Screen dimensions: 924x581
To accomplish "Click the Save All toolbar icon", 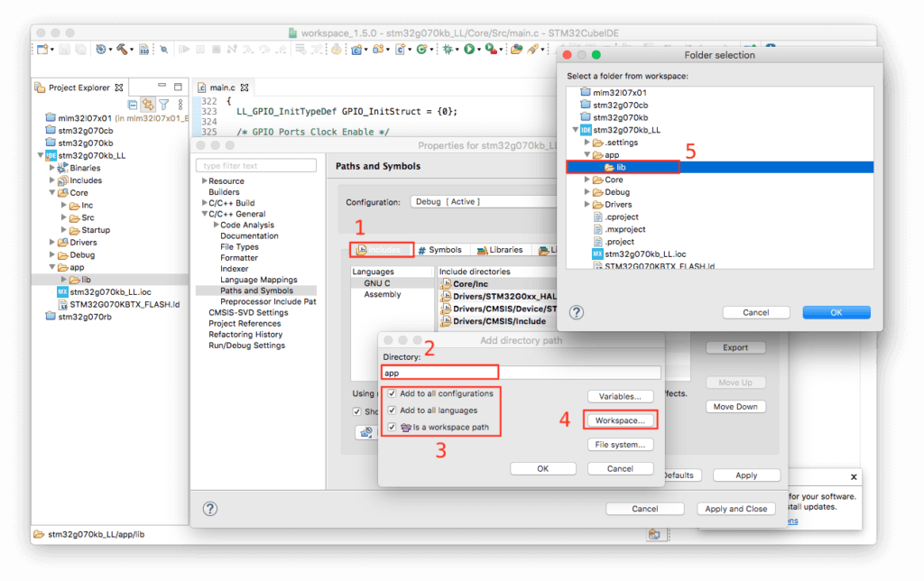I will click(x=80, y=50).
